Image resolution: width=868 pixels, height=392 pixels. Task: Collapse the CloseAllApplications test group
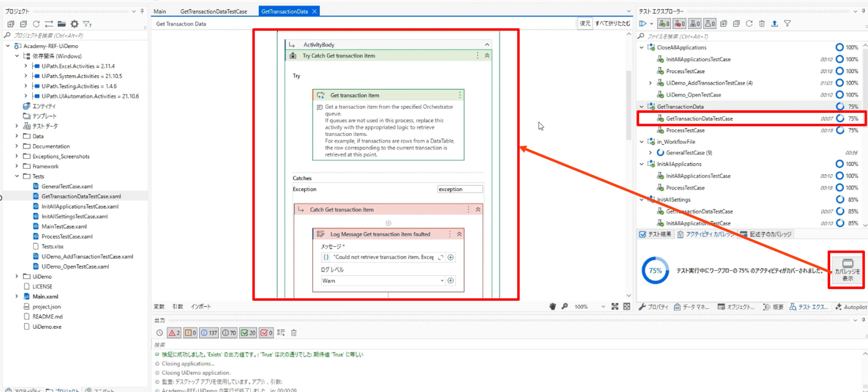642,47
